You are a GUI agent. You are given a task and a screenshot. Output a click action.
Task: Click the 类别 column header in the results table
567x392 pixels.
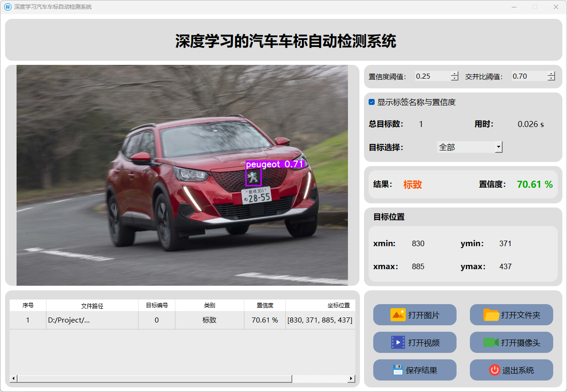coord(209,306)
